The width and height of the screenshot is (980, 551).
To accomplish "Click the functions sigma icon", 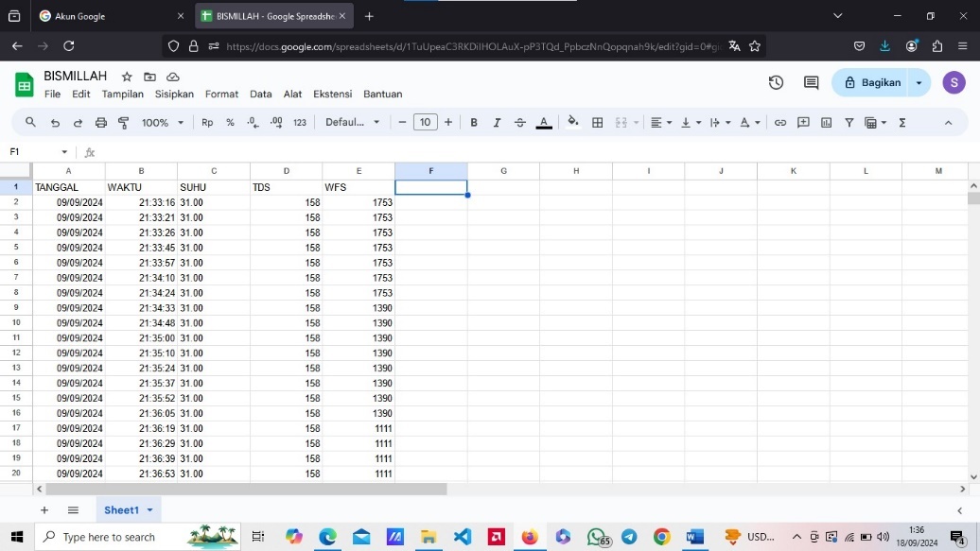I will [902, 123].
